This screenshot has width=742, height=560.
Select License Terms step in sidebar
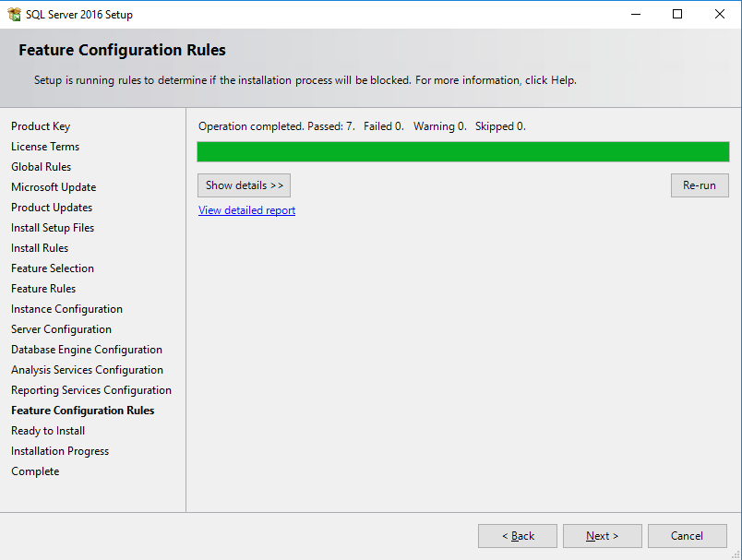[x=45, y=147]
